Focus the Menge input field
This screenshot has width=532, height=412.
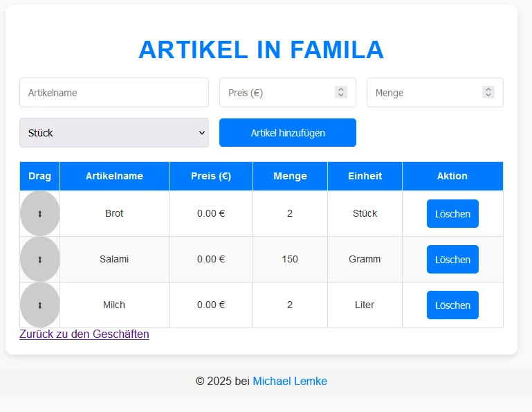point(435,92)
